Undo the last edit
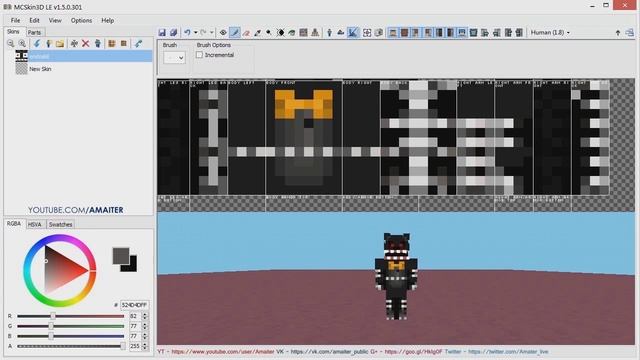The image size is (640, 360). 187,33
